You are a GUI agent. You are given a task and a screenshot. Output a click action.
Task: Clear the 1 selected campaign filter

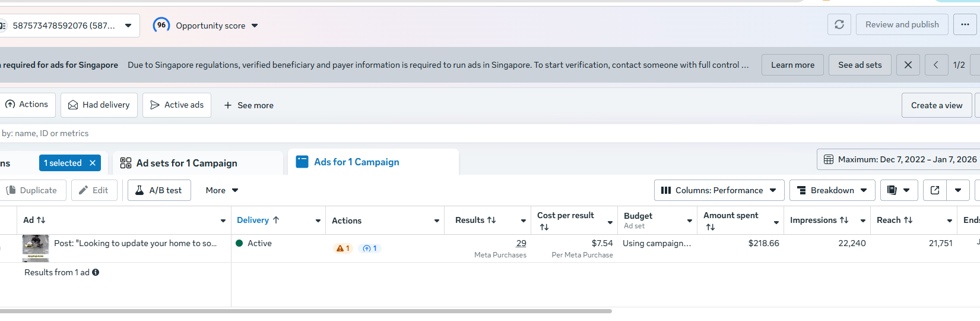[x=93, y=163]
